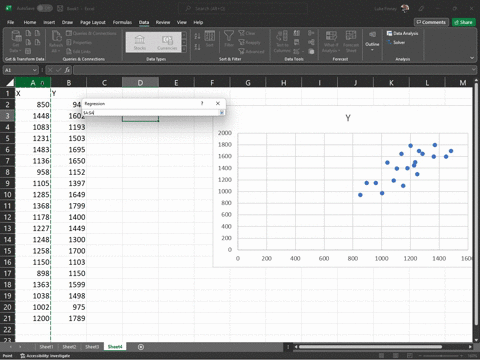
Task: Select the Currencies data type
Action: click(x=167, y=42)
